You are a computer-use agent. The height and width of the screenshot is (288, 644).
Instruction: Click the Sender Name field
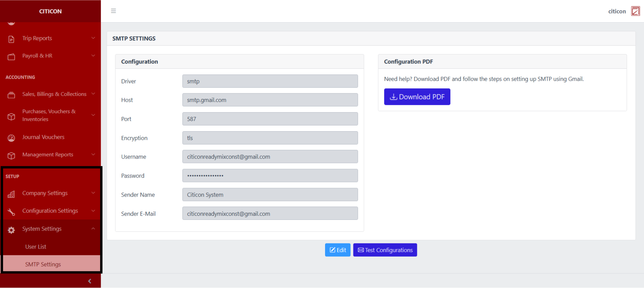pos(270,195)
